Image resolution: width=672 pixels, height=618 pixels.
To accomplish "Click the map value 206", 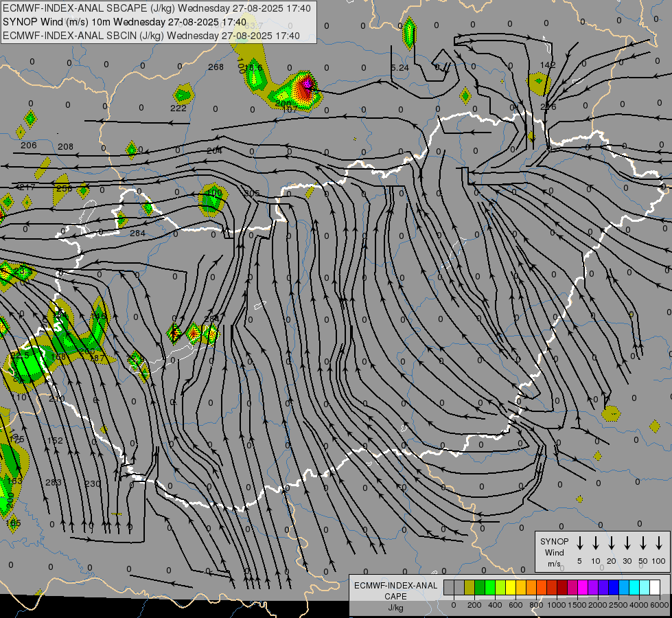I will [28, 145].
